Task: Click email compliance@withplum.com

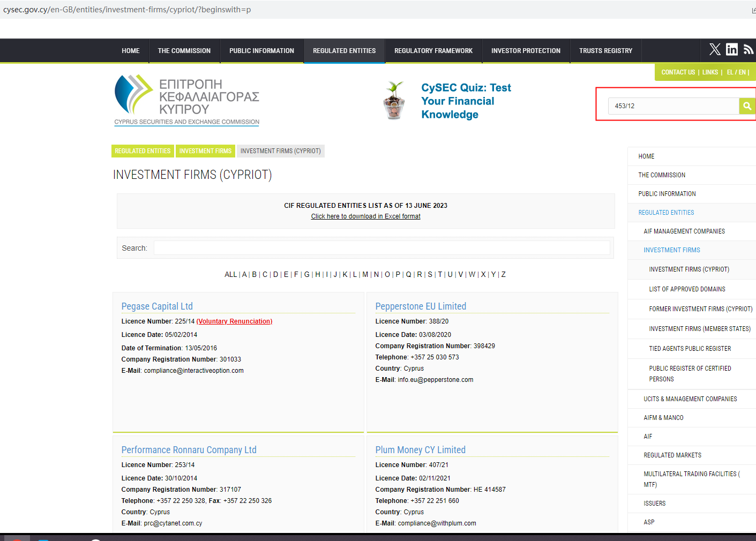Action: 437,523
